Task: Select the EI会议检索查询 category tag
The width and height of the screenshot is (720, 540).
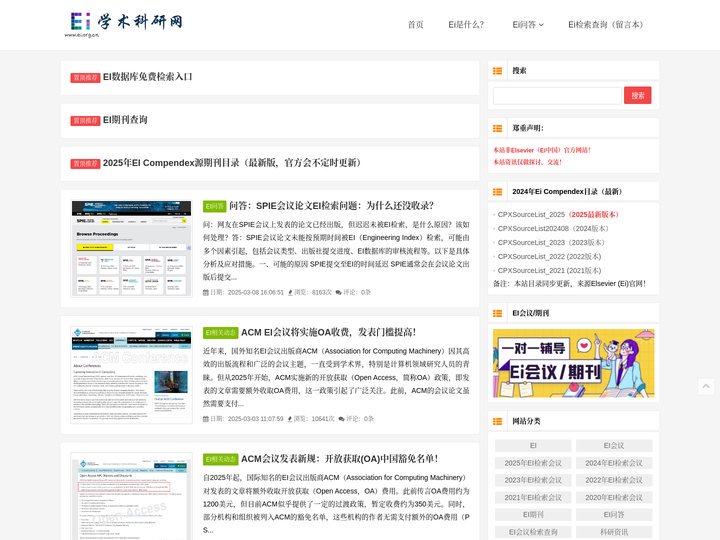Action: tap(533, 532)
